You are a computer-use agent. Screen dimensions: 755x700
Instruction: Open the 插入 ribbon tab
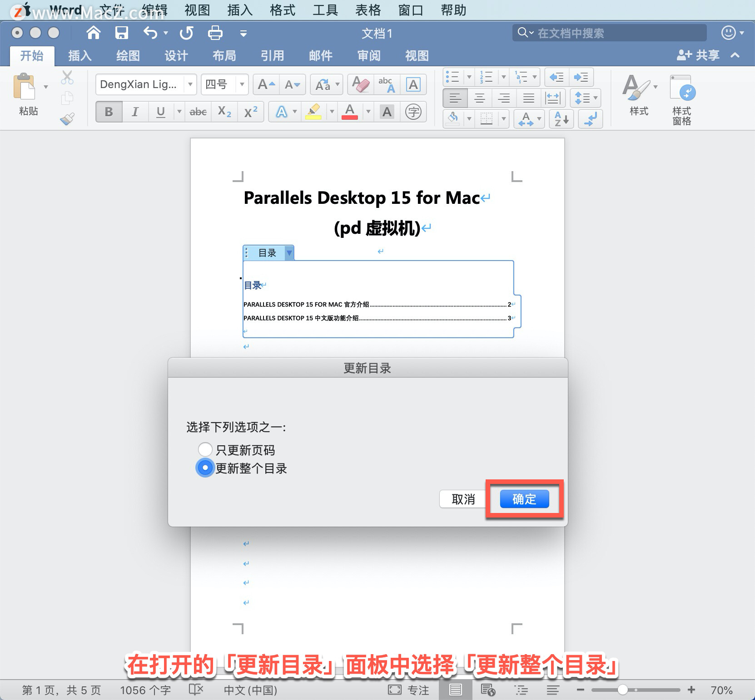[x=80, y=55]
